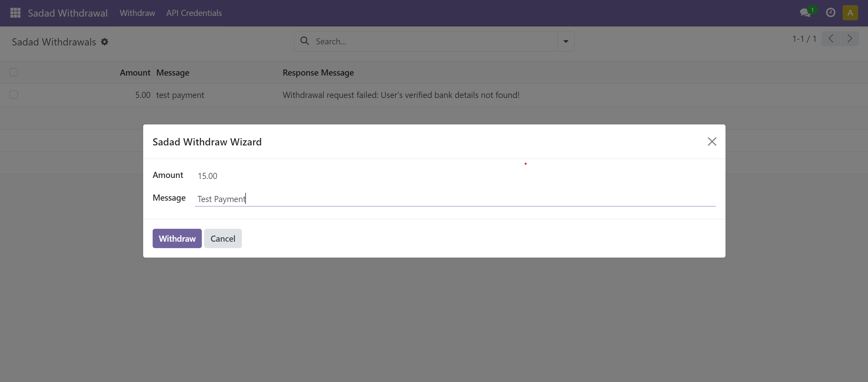The width and height of the screenshot is (868, 382).
Task: Close the Sadad Withdraw Wizard dialog
Action: [x=712, y=141]
